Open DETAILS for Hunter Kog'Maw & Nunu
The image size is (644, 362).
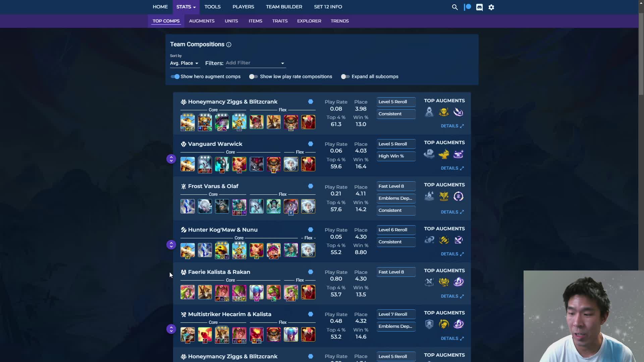[x=452, y=254]
